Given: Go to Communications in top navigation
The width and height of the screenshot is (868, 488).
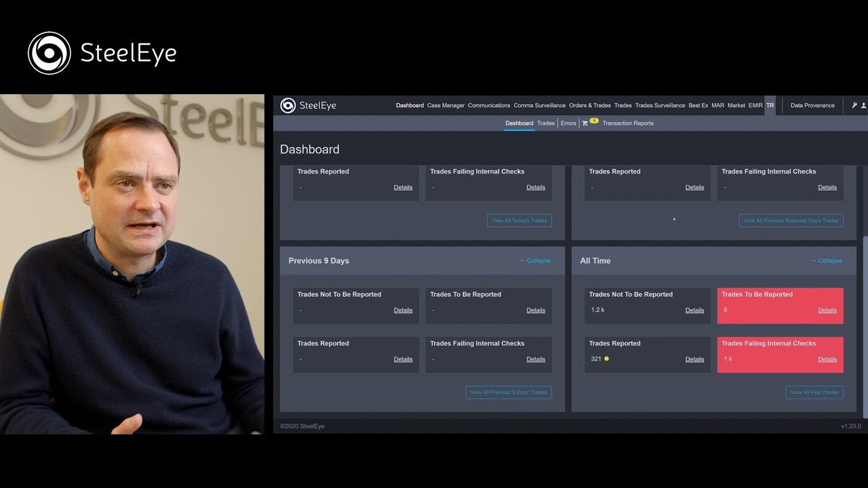Looking at the screenshot, I should (489, 106).
